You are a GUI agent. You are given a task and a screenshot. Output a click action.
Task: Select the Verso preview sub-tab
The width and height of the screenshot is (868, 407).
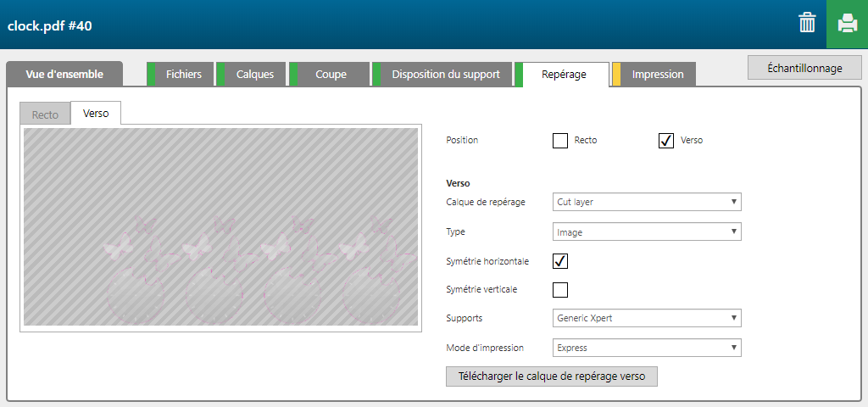pyautogui.click(x=96, y=114)
